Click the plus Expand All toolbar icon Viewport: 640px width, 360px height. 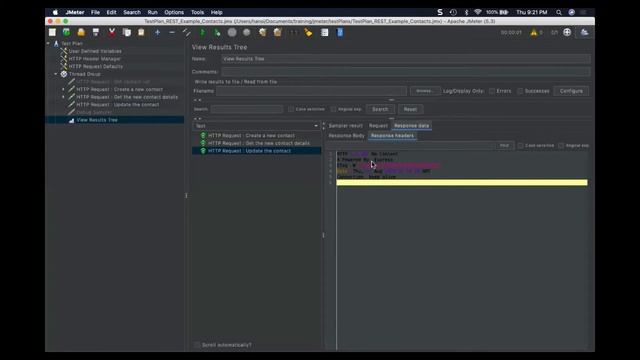click(x=158, y=32)
